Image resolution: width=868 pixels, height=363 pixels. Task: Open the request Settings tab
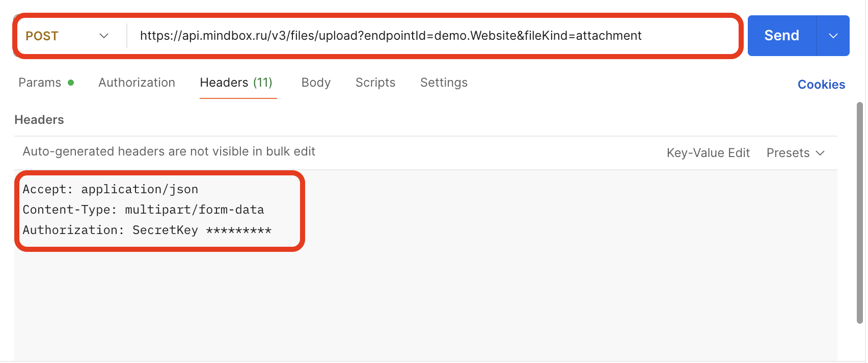(x=444, y=82)
